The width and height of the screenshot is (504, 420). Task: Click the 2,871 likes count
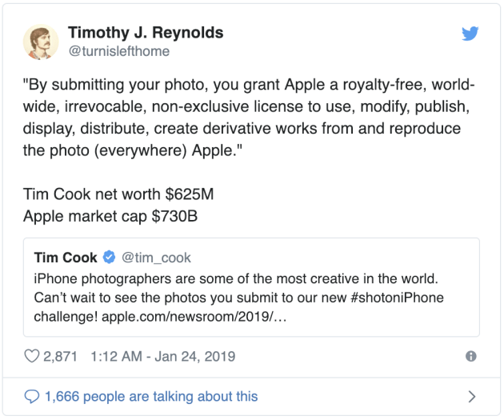click(x=59, y=356)
